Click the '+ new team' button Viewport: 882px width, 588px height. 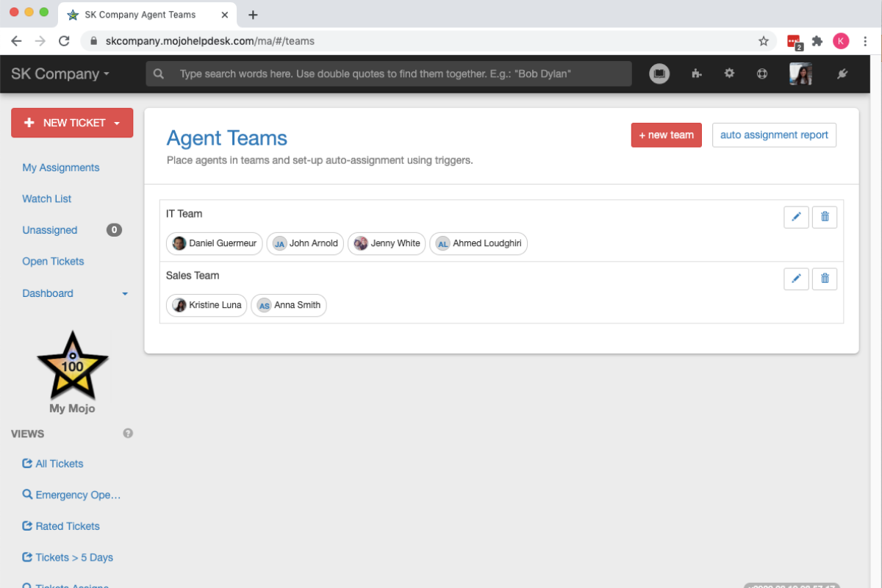tap(666, 135)
